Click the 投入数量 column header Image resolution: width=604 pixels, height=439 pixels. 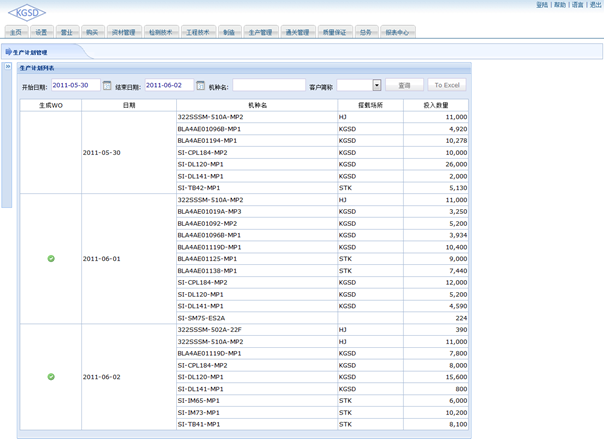coord(436,105)
